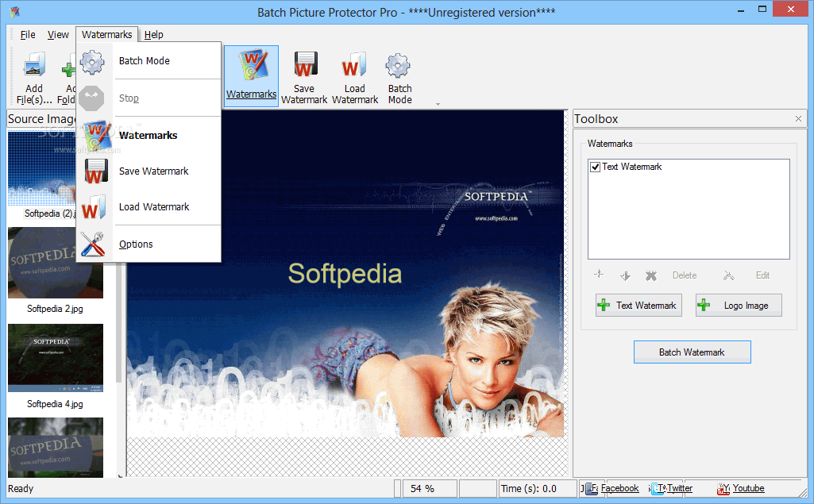The image size is (814, 504).
Task: Open the View menu
Action: tap(58, 35)
